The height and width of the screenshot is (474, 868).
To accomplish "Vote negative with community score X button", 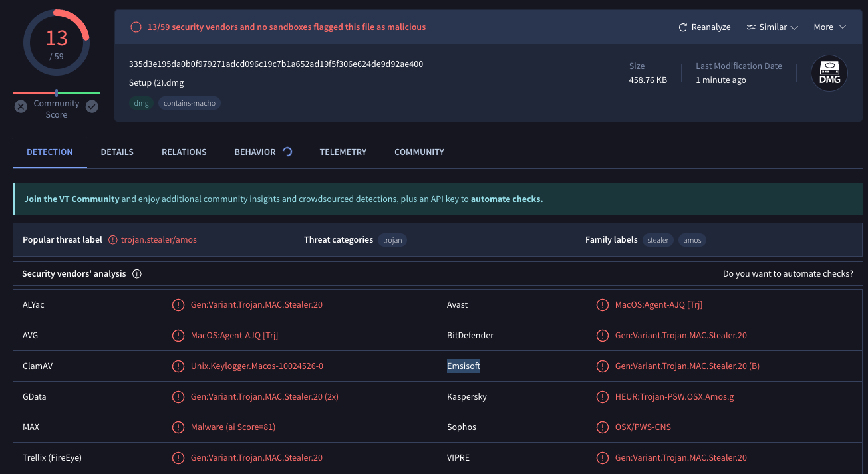I will tap(21, 106).
